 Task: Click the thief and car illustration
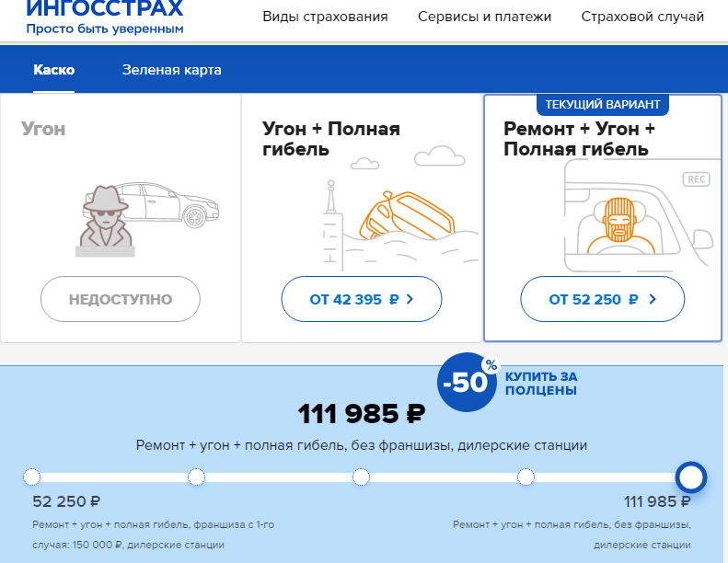(147, 219)
